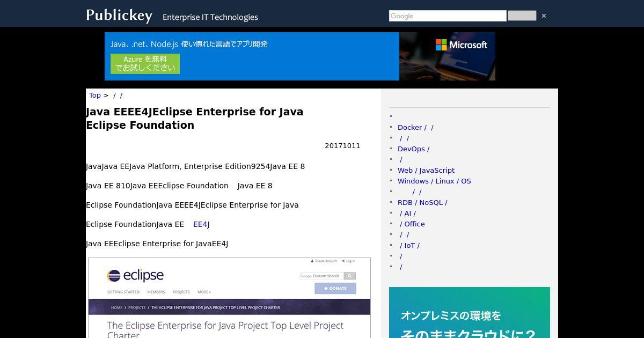Image resolution: width=644 pixels, height=338 pixels.
Task: Open the Microsoft Azure banner ad
Action: [300, 56]
